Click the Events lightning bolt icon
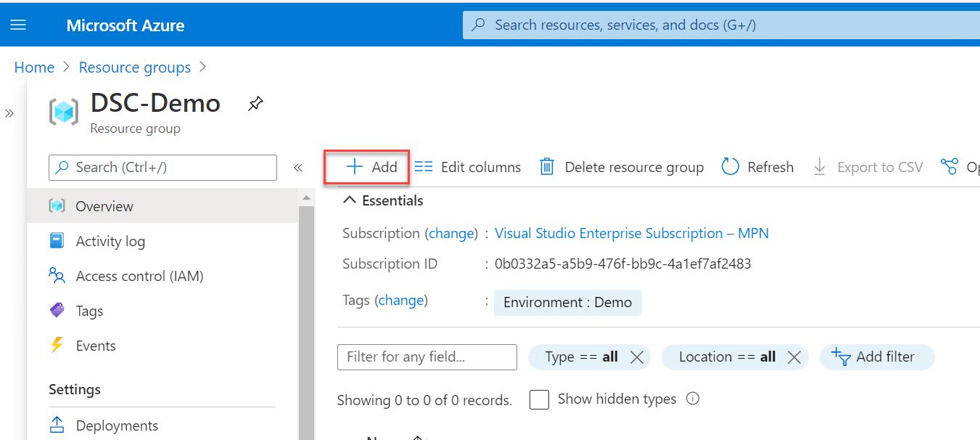 click(x=57, y=345)
